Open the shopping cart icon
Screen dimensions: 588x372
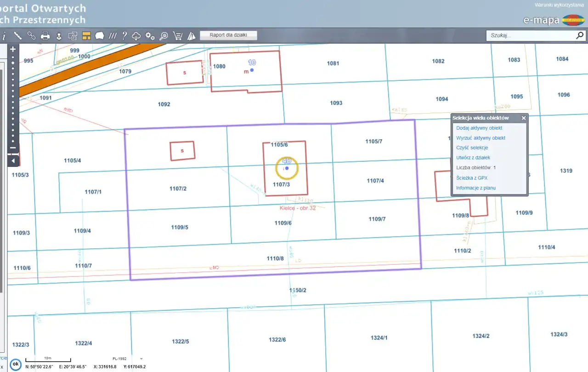[x=177, y=35]
